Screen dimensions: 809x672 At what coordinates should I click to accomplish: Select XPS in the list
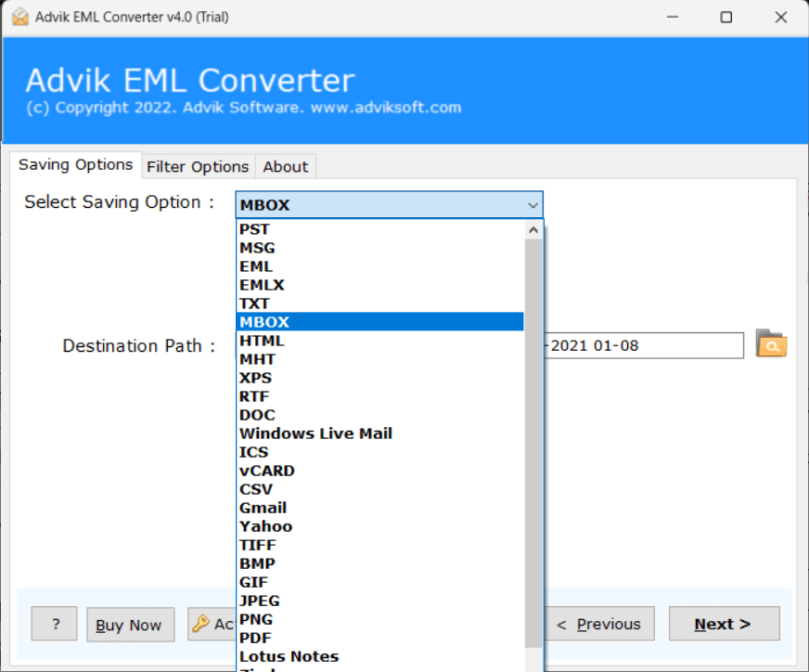tap(380, 378)
